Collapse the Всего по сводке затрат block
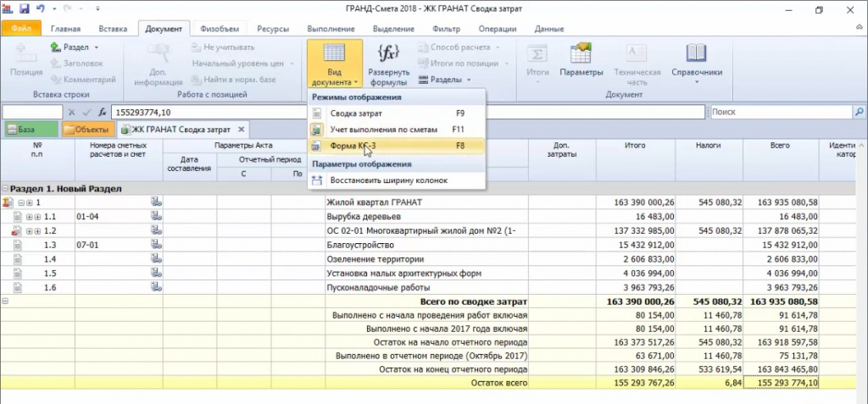The width and height of the screenshot is (868, 404). [x=6, y=302]
